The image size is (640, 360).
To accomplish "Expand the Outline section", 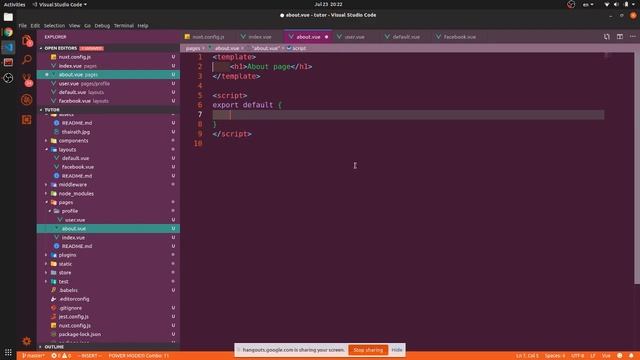I will tap(54, 347).
